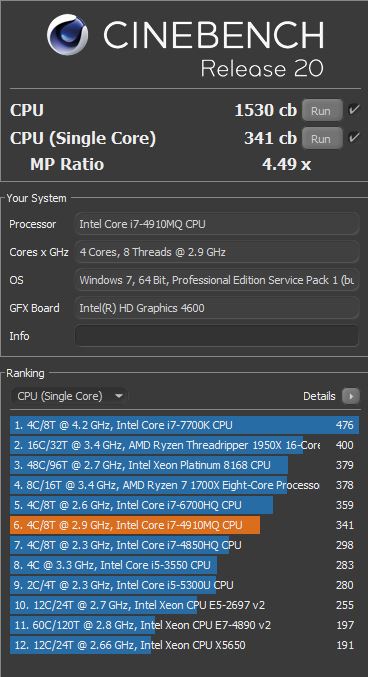Expand ranking Details with arrow button
368x677 pixels.
351,396
